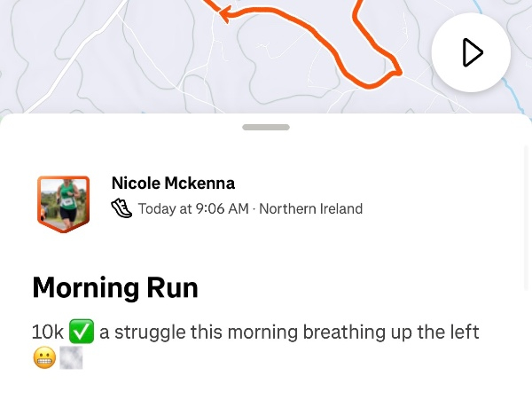
Task: Tap the Nicole Mckenna name
Action: coord(173,184)
